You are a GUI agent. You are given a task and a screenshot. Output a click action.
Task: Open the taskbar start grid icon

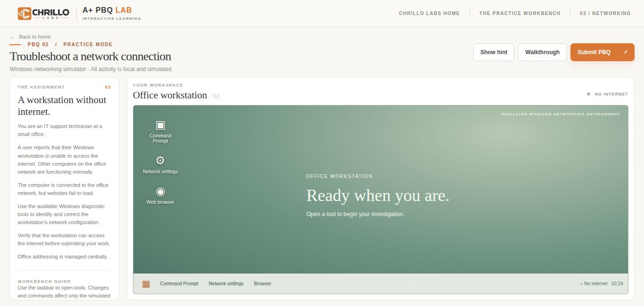pos(146,284)
